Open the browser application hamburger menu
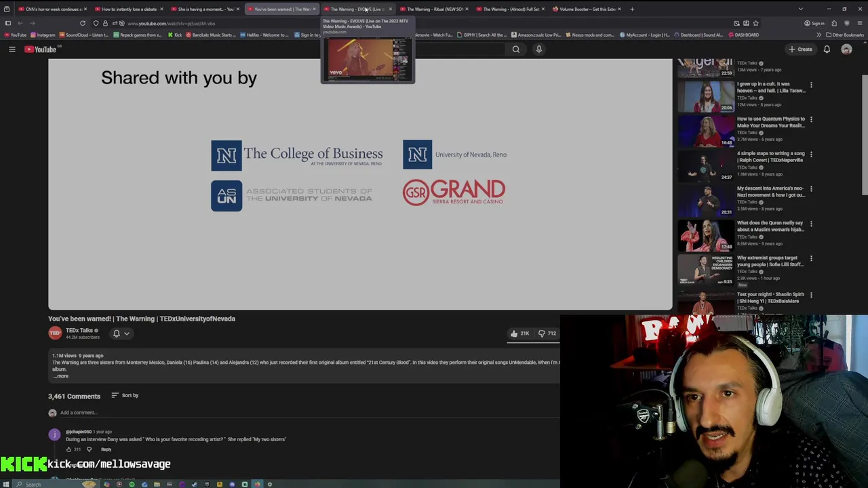Image resolution: width=868 pixels, height=488 pixels. [x=859, y=23]
